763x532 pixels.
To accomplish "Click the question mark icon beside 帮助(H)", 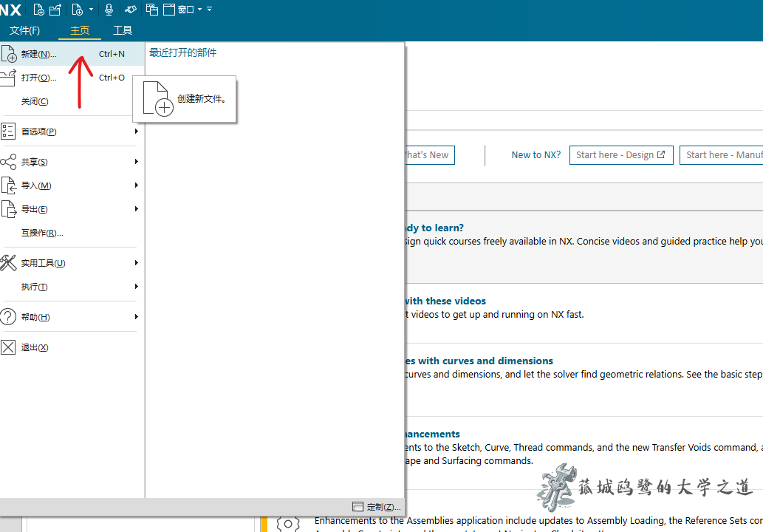I will (x=8, y=317).
